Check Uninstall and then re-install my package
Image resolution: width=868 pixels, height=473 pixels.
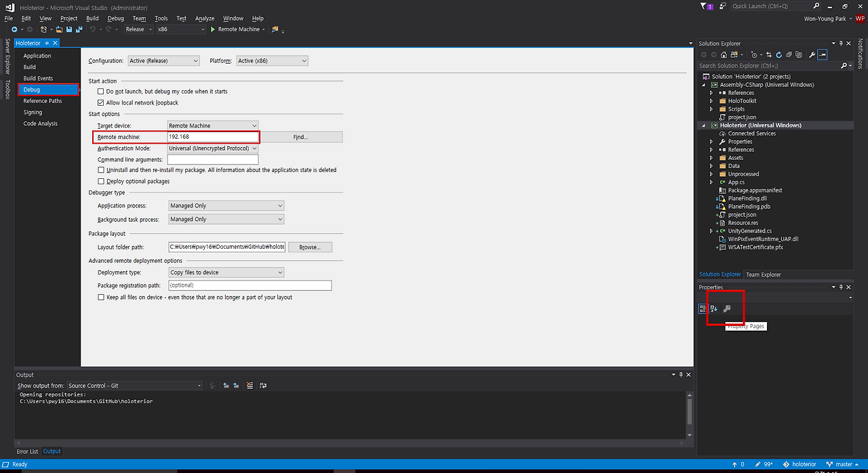coord(101,170)
